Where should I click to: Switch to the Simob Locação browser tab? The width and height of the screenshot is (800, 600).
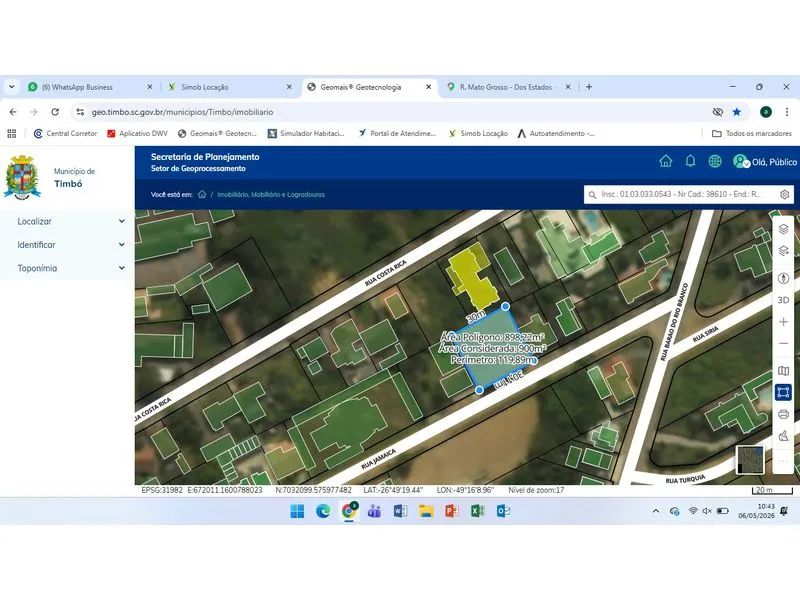click(230, 87)
